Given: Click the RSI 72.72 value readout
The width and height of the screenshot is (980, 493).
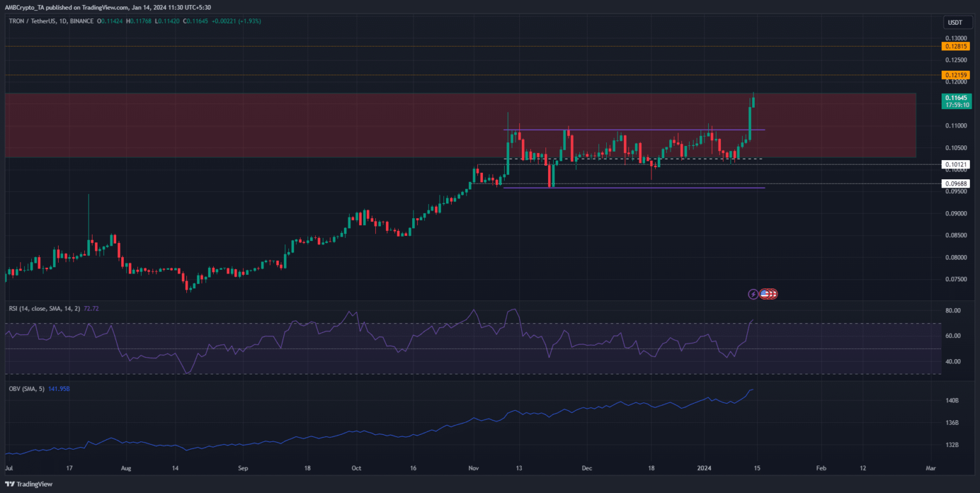Looking at the screenshot, I should 91,309.
